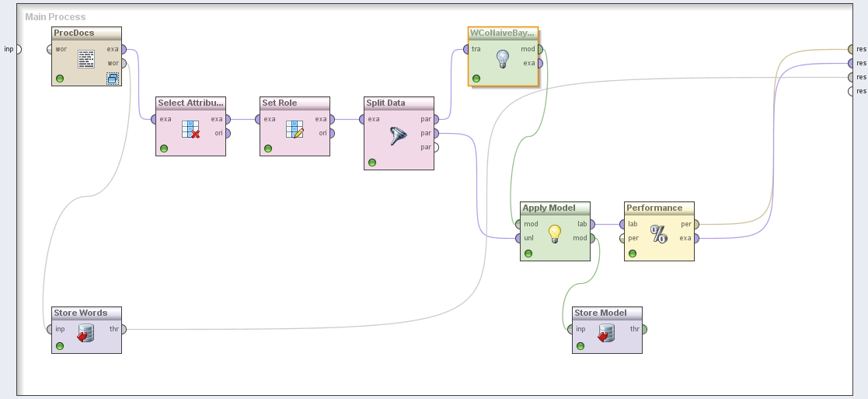Click the Apply Model lightbulb icon
This screenshot has height=399, width=868.
click(x=555, y=233)
